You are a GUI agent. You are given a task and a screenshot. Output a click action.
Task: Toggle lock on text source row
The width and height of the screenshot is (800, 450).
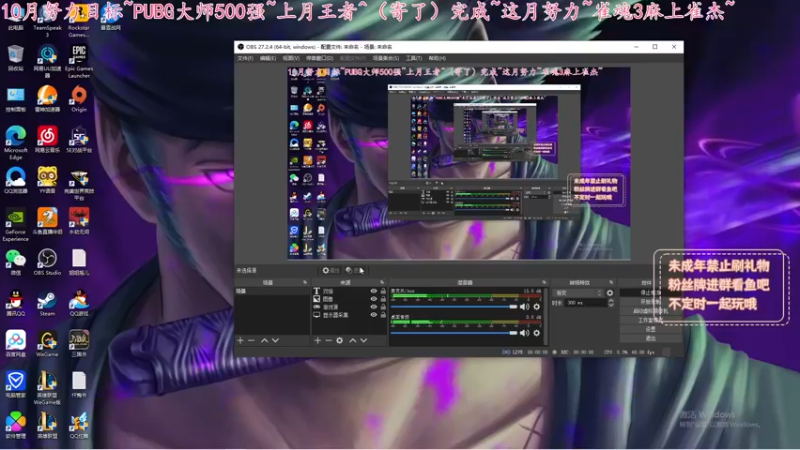pos(383,291)
